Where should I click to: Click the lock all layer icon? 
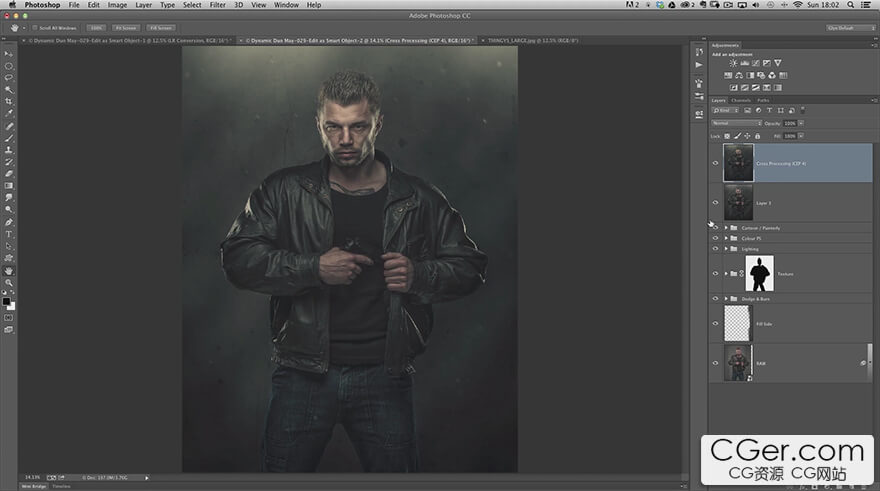click(757, 136)
